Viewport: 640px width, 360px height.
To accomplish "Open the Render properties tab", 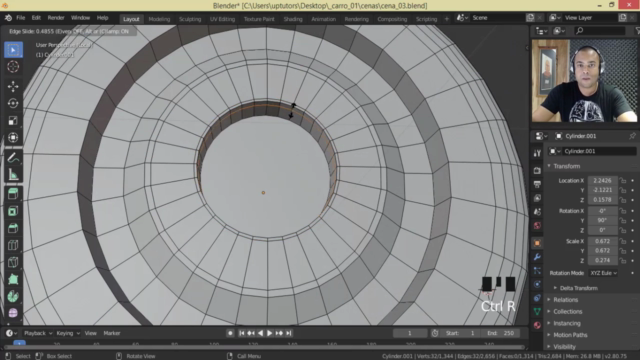I will [537, 170].
